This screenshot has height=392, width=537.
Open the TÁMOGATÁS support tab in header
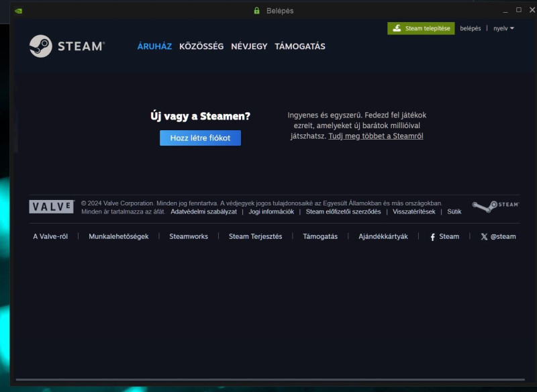pos(300,46)
